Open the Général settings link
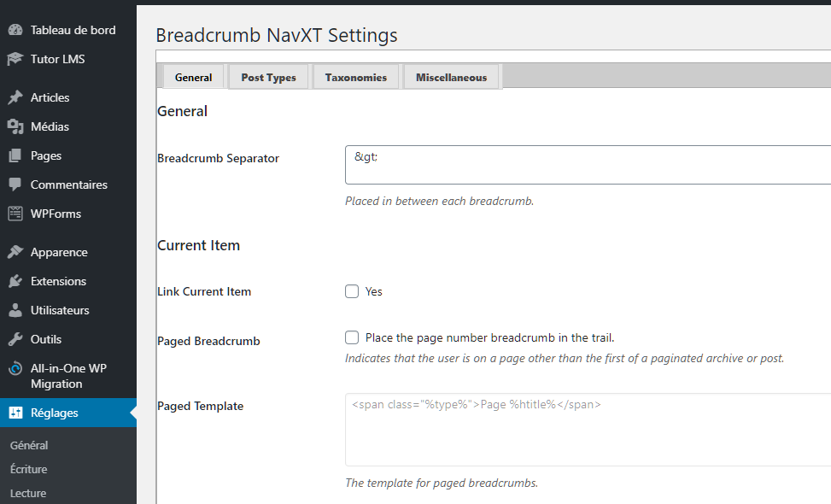831x504 pixels. pyautogui.click(x=29, y=445)
